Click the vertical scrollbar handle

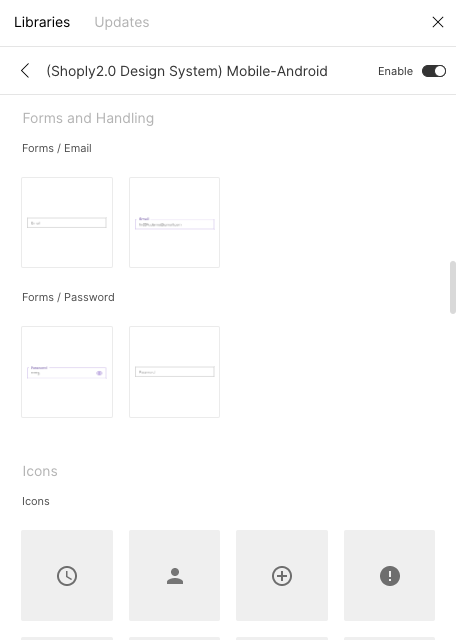[x=452, y=287]
